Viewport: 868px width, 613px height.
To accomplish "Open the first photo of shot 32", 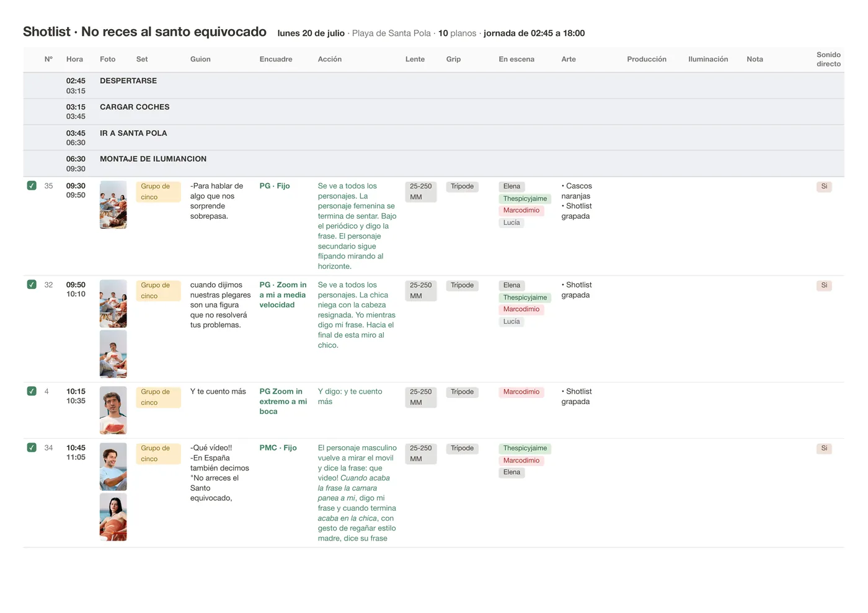I will click(x=113, y=304).
